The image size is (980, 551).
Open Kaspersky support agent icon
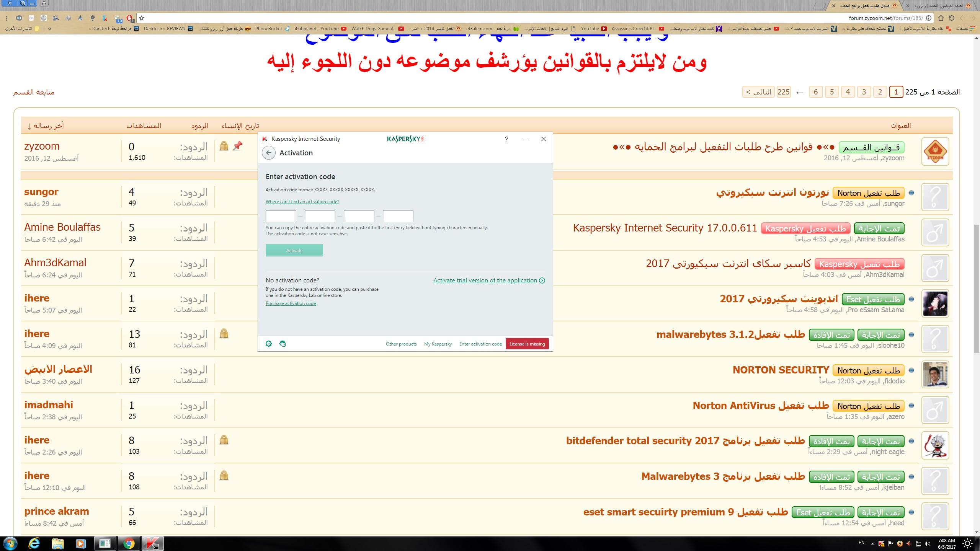tap(283, 344)
